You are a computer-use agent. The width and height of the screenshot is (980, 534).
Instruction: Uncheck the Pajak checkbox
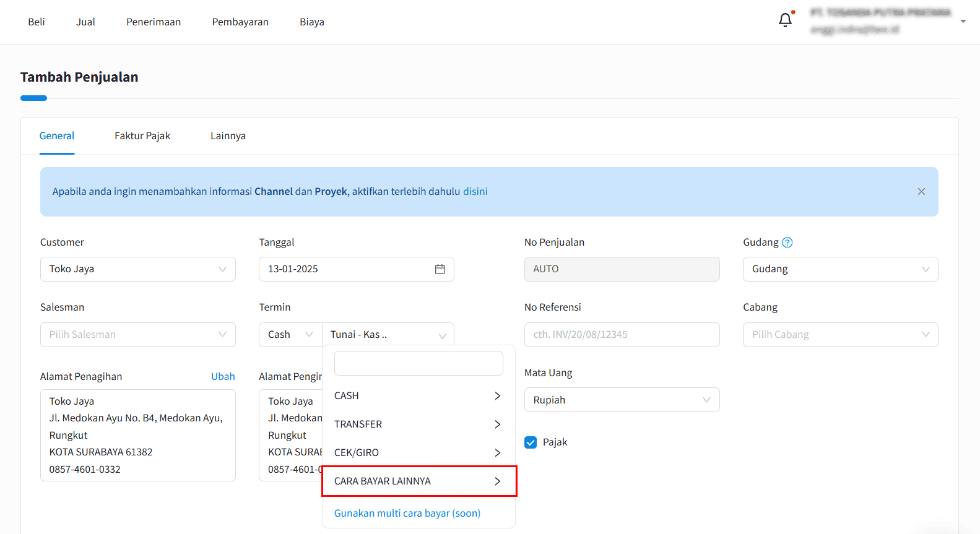point(531,442)
